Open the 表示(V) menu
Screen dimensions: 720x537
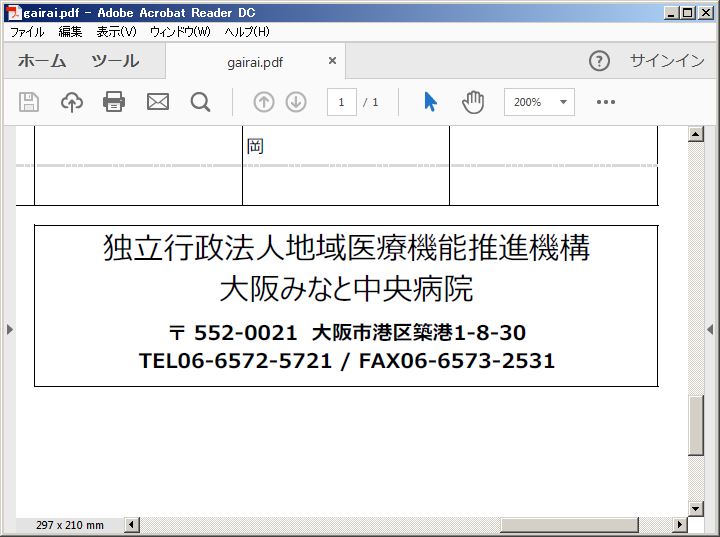click(117, 32)
